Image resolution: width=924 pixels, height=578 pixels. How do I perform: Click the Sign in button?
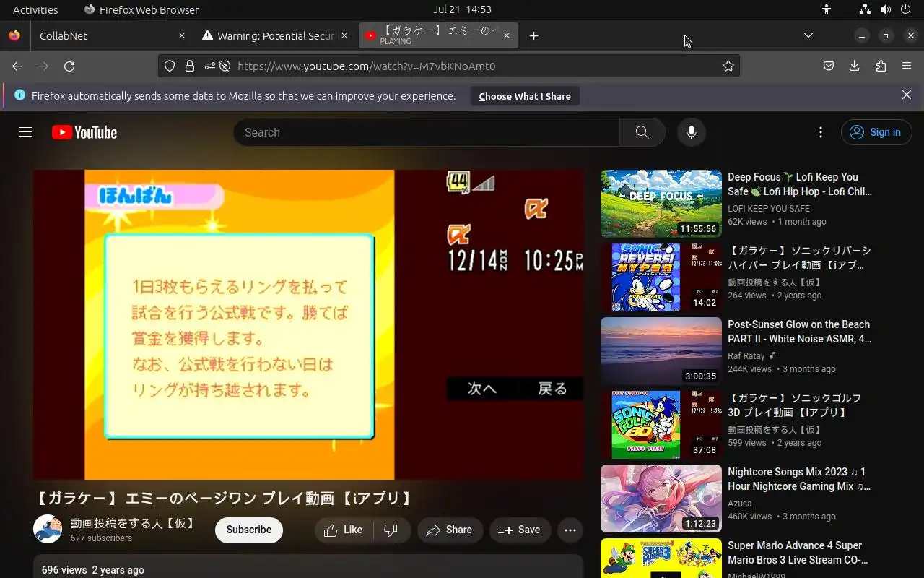876,132
